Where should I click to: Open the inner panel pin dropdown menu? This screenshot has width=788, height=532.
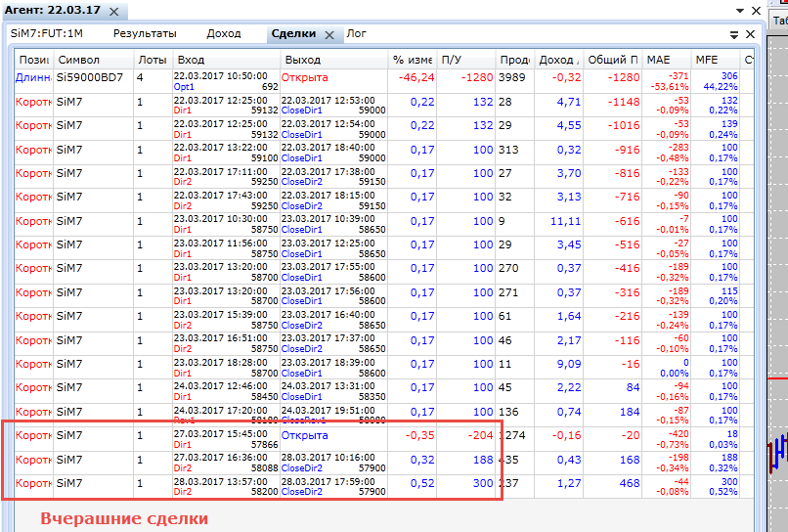[x=734, y=34]
